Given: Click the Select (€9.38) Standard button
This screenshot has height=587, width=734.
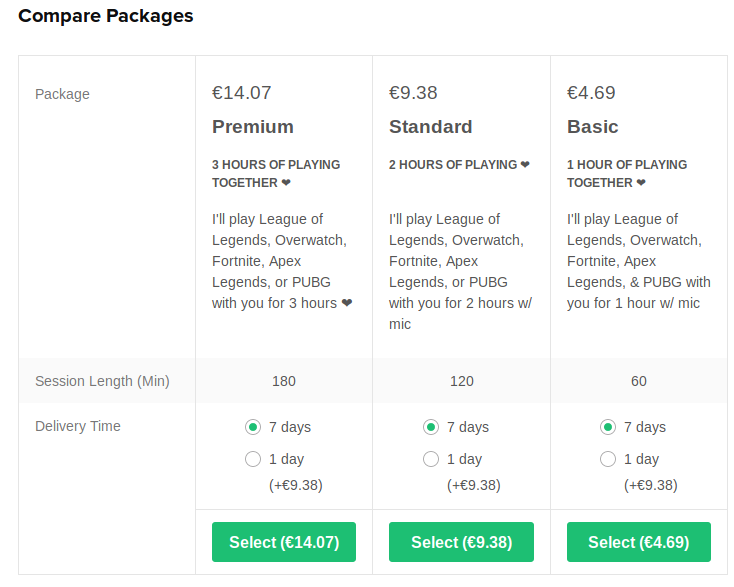Looking at the screenshot, I should [461, 542].
